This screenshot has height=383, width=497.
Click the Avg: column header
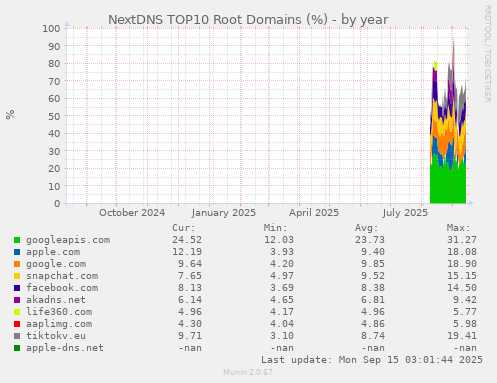pos(367,228)
